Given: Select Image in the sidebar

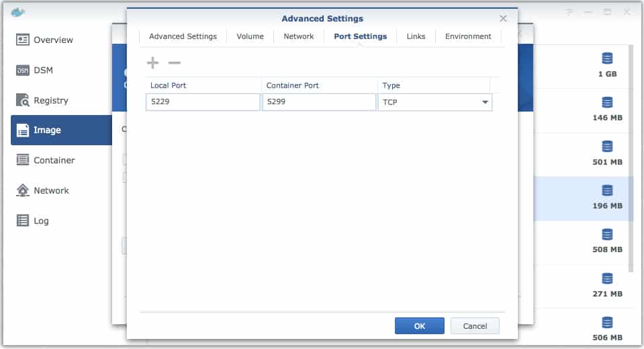Looking at the screenshot, I should pyautogui.click(x=61, y=130).
